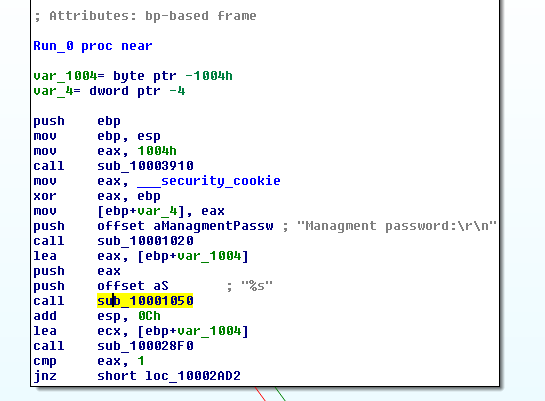
Task: Jump to sub_10001020 function
Action: (x=145, y=241)
